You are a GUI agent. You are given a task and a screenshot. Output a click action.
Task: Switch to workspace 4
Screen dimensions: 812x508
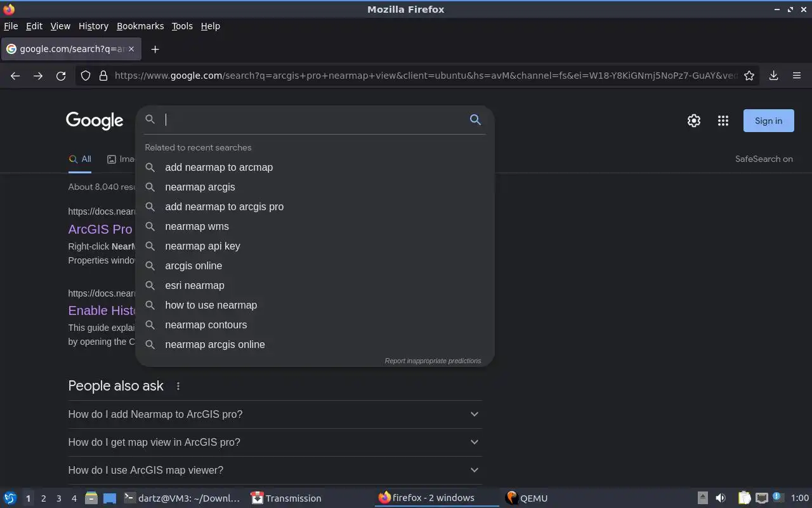click(74, 498)
